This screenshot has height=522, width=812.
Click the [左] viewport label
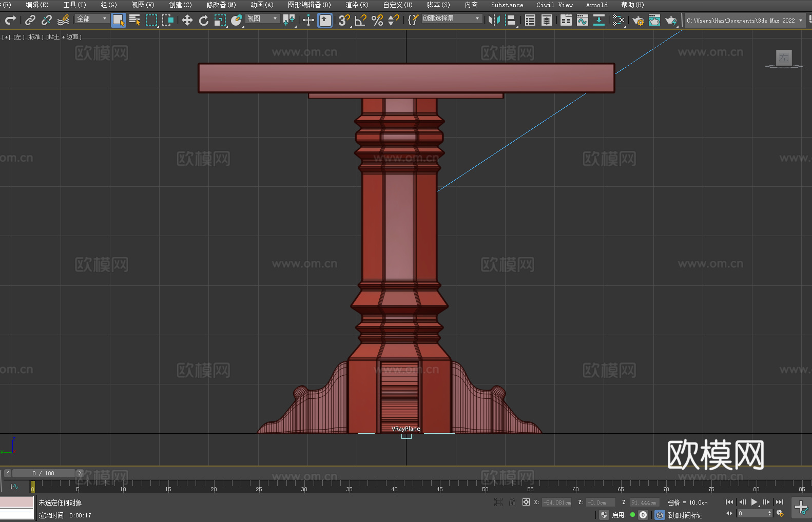tap(18, 37)
